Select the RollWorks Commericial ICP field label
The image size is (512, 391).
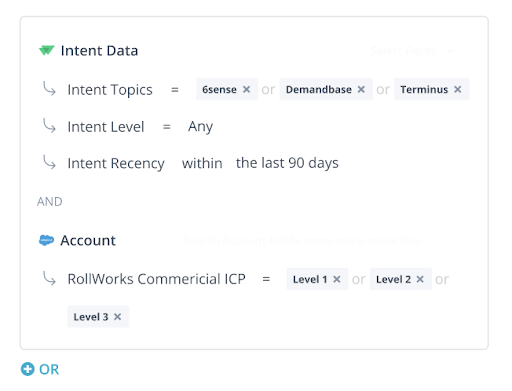(x=157, y=279)
